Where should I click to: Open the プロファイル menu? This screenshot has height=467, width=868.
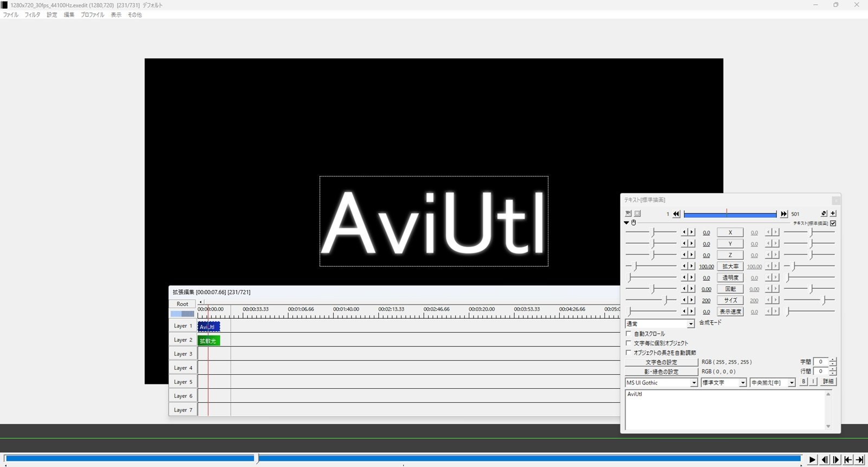(x=93, y=15)
